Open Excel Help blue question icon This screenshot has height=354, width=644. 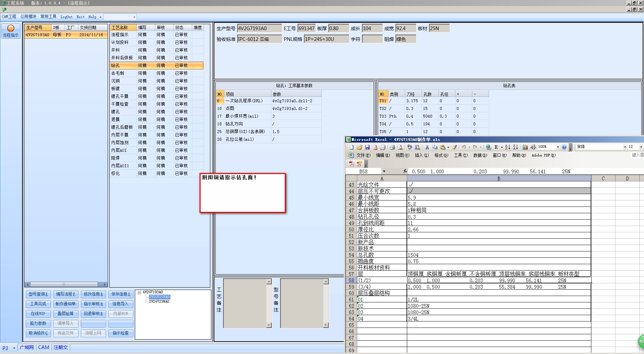click(564, 147)
